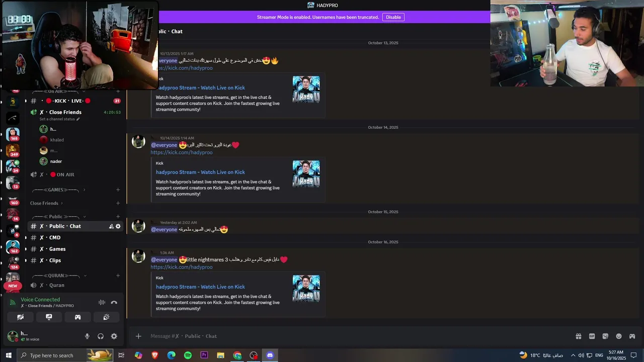Share your screen from voice panel
The width and height of the screenshot is (644, 362).
click(x=49, y=317)
